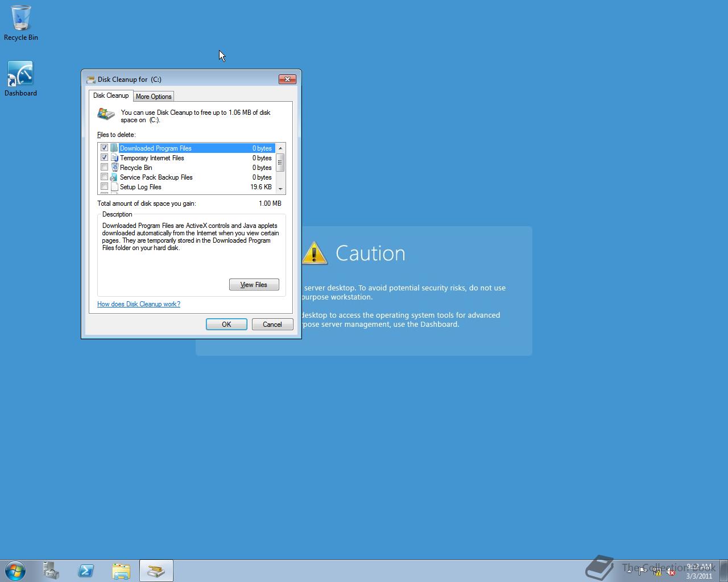
Task: Show hidden system tray icons
Action: coord(629,572)
